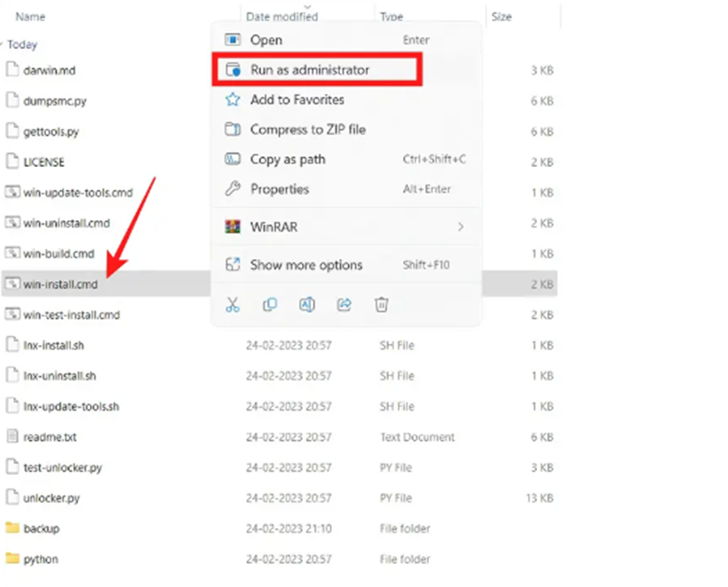Viewport: 728px width, 587px height.
Task: Click the readme.txt document icon
Action: (12, 437)
